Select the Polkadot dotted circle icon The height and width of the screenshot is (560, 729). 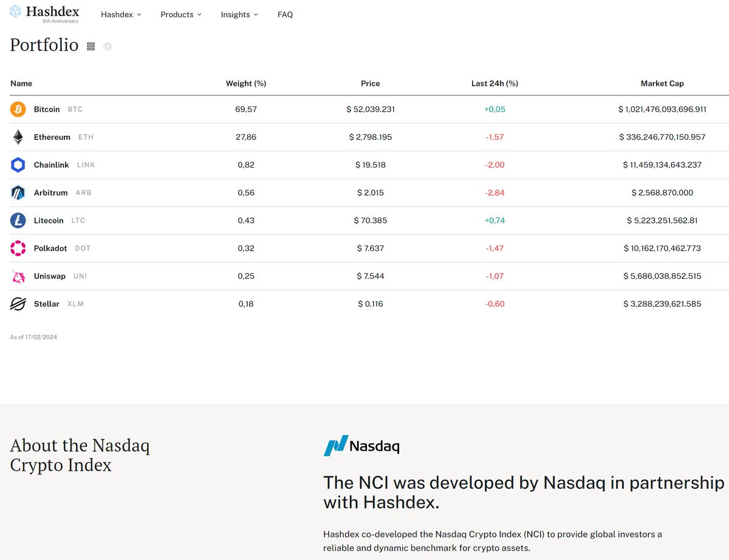[18, 248]
